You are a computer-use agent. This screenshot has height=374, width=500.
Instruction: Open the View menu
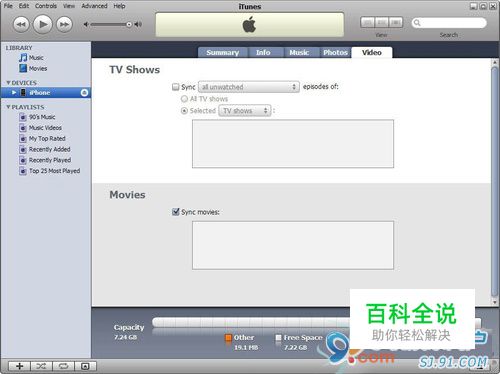(x=69, y=6)
